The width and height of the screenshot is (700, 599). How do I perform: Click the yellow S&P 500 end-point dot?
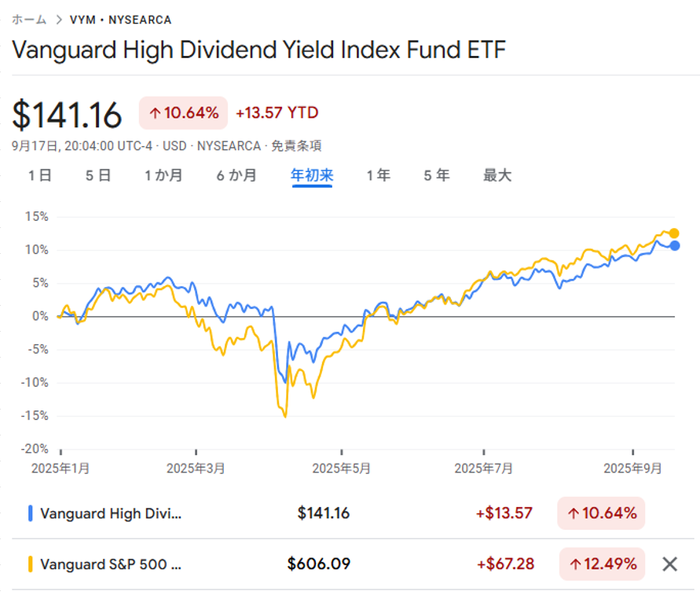pyautogui.click(x=674, y=233)
